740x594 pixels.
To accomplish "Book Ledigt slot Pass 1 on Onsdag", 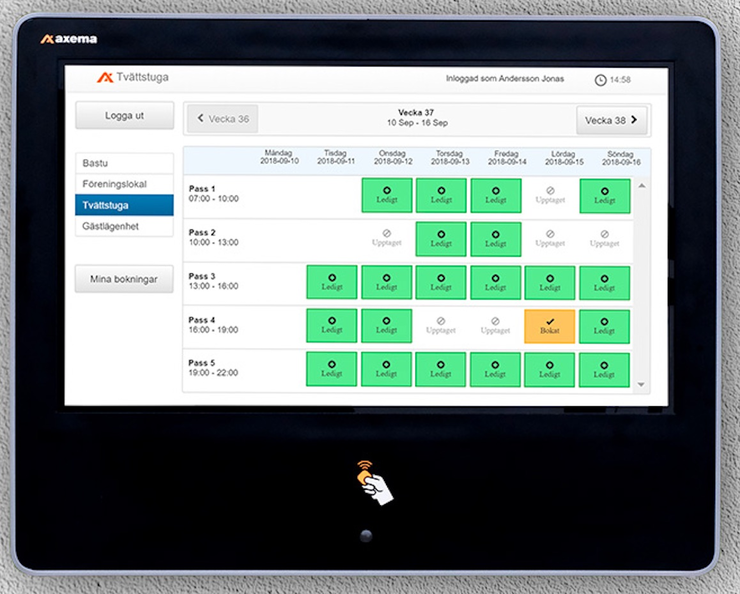I will [386, 195].
